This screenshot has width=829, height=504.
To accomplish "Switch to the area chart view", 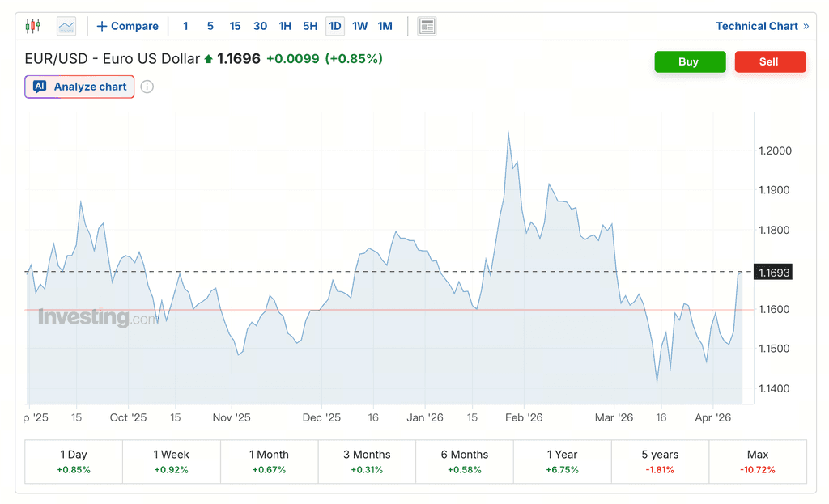I will click(66, 25).
